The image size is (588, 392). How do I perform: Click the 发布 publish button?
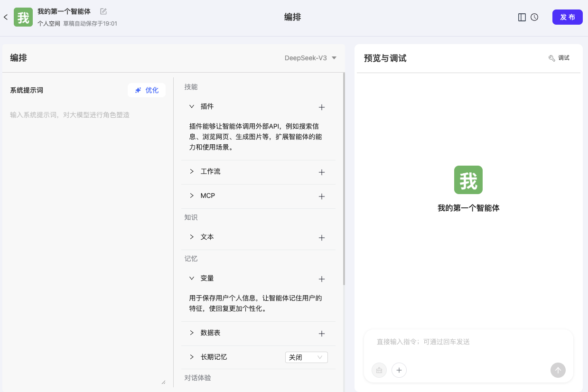click(567, 17)
